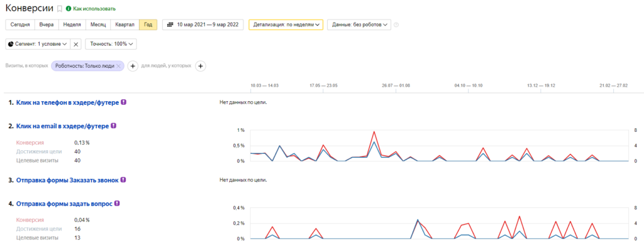
Task: Add visit condition with first plus button
Action: (x=132, y=66)
